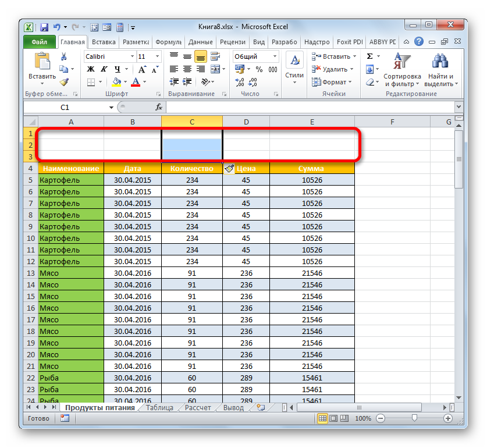Open the Calibri font name dropdown
487x448 pixels.
coord(132,56)
